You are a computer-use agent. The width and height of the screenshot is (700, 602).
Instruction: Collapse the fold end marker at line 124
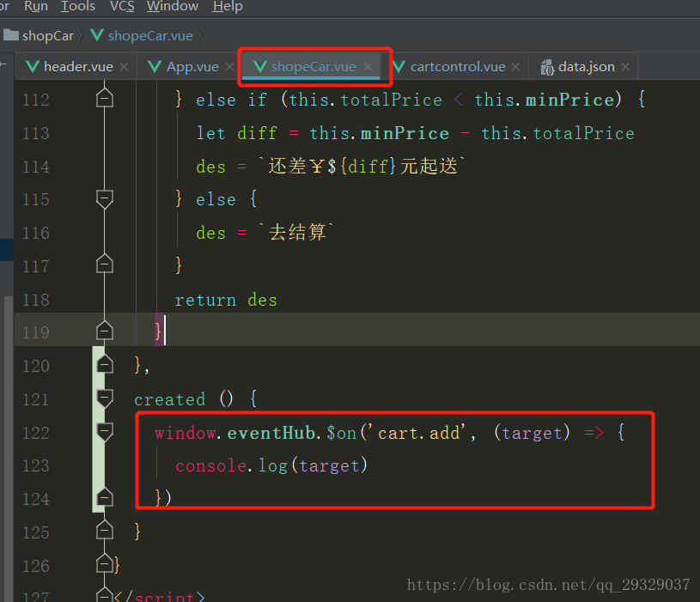coord(105,497)
